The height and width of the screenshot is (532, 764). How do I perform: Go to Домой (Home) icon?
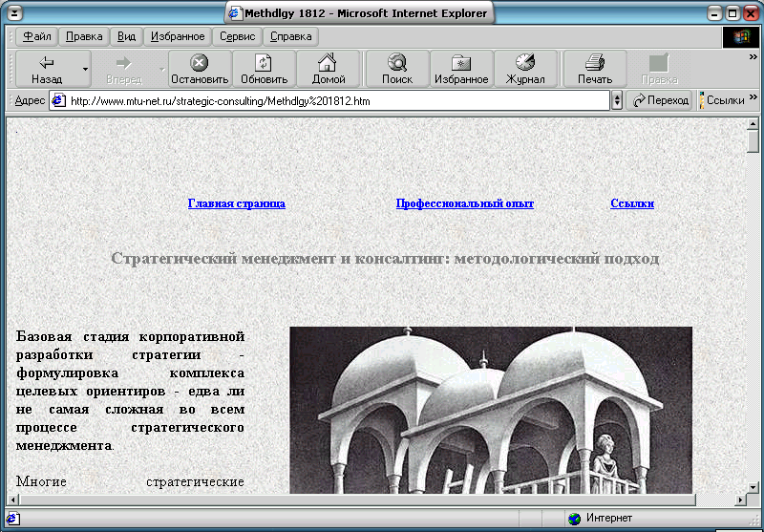[x=329, y=63]
